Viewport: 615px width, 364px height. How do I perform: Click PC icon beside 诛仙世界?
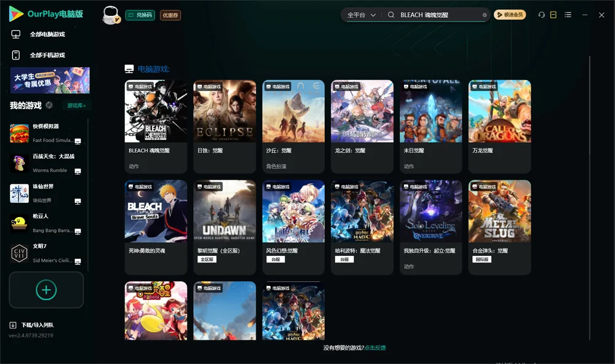77,202
